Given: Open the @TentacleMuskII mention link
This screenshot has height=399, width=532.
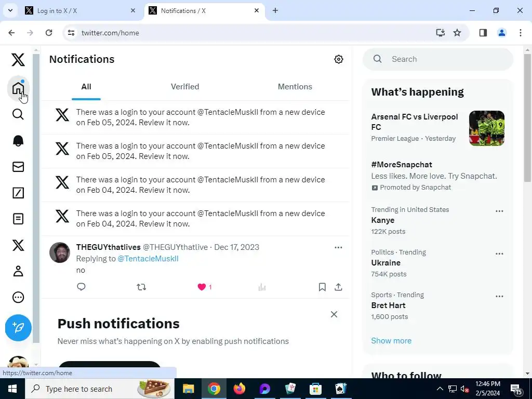Looking at the screenshot, I should click(148, 259).
